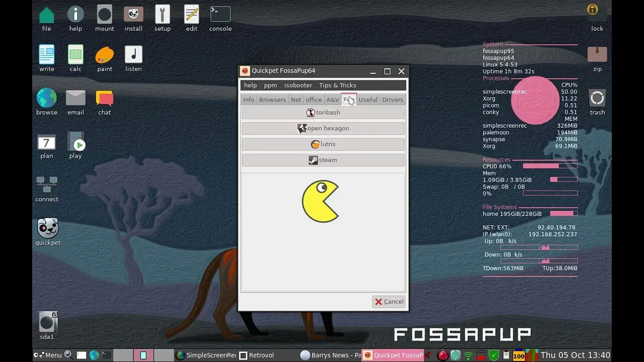This screenshot has height=362, width=644.
Task: Minimize the Quickpet FossaPup64 window
Action: (x=373, y=71)
